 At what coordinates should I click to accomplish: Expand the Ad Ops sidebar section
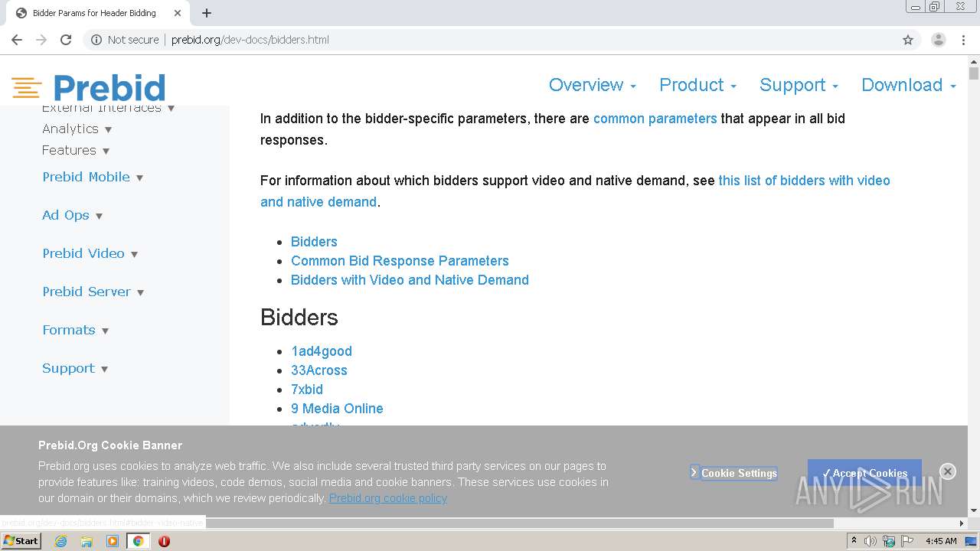72,215
